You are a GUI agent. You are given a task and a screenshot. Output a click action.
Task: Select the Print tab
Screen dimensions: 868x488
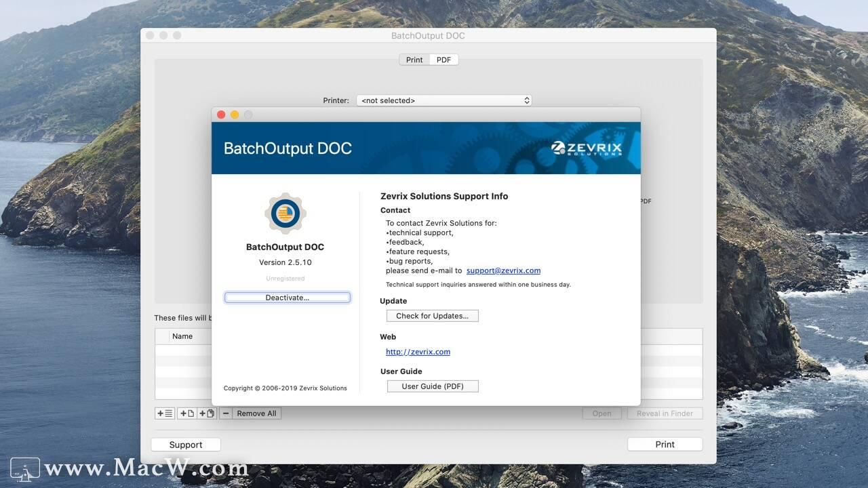[414, 60]
